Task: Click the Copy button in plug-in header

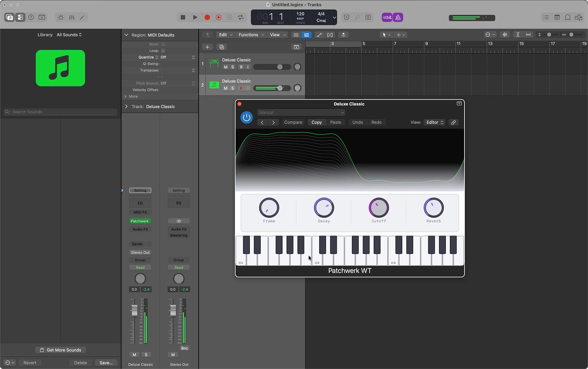Action: [x=317, y=122]
